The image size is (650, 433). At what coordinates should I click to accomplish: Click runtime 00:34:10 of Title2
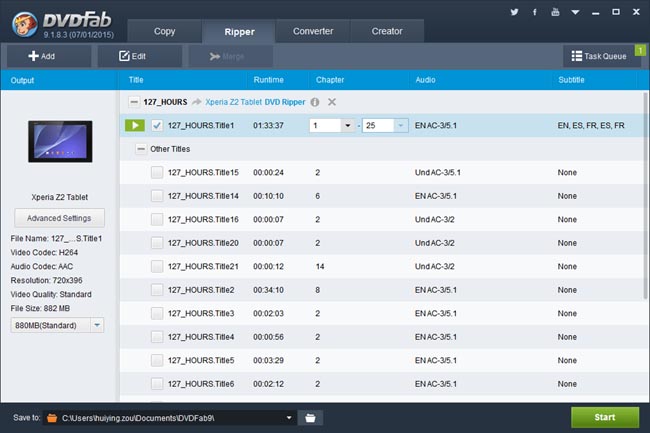tap(269, 290)
